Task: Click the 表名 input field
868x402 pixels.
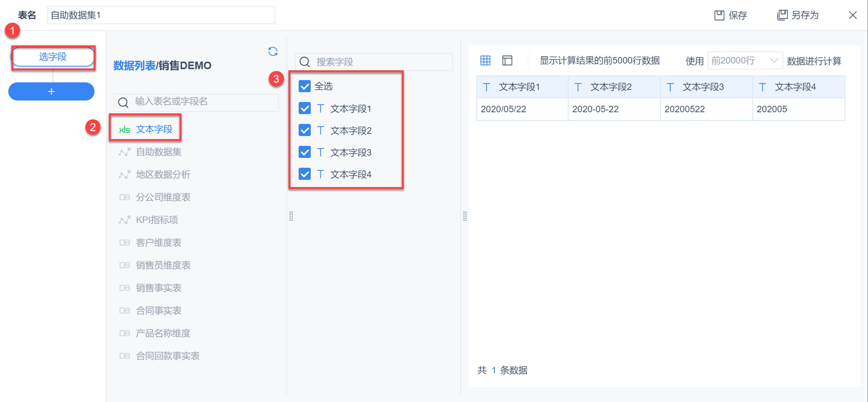Action: [x=161, y=15]
